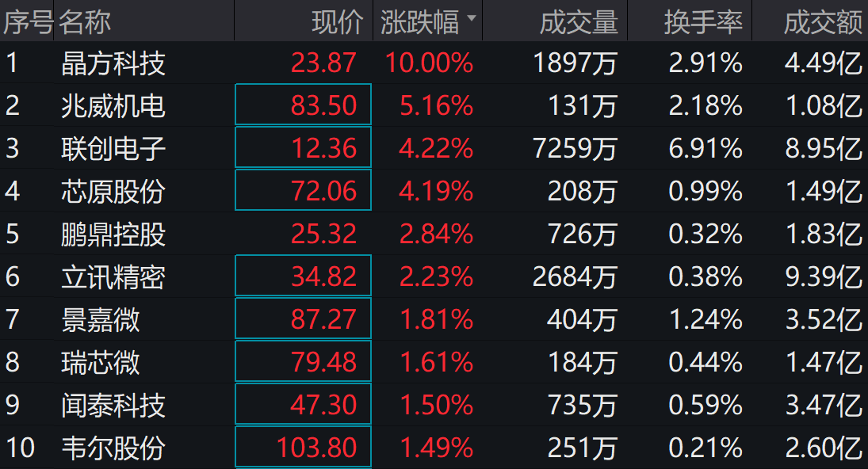The image size is (868, 469).
Task: Select the 兆威机电 row
Action: pyautogui.click(x=113, y=105)
